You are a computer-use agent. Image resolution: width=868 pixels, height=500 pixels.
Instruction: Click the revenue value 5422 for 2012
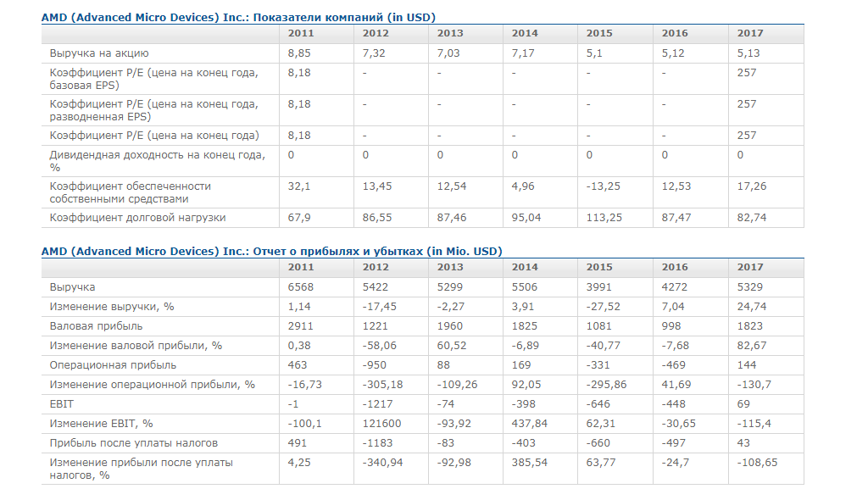(x=376, y=287)
